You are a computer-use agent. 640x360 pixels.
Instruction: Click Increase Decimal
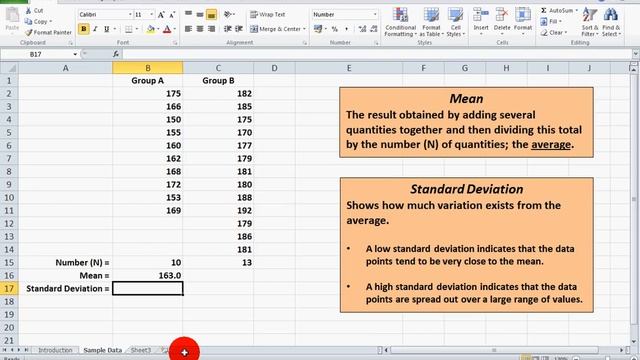point(362,29)
